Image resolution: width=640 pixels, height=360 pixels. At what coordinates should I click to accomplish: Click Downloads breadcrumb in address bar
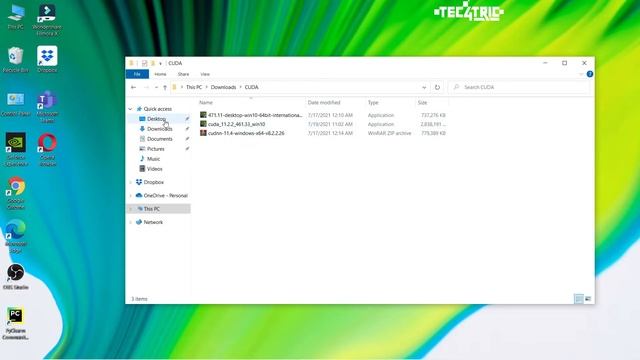pos(223,87)
